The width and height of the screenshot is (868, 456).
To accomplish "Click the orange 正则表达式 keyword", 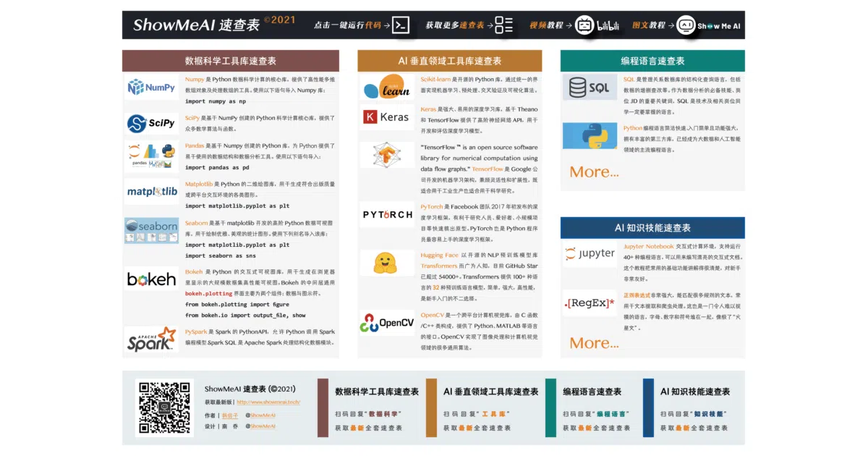I will 637,295.
